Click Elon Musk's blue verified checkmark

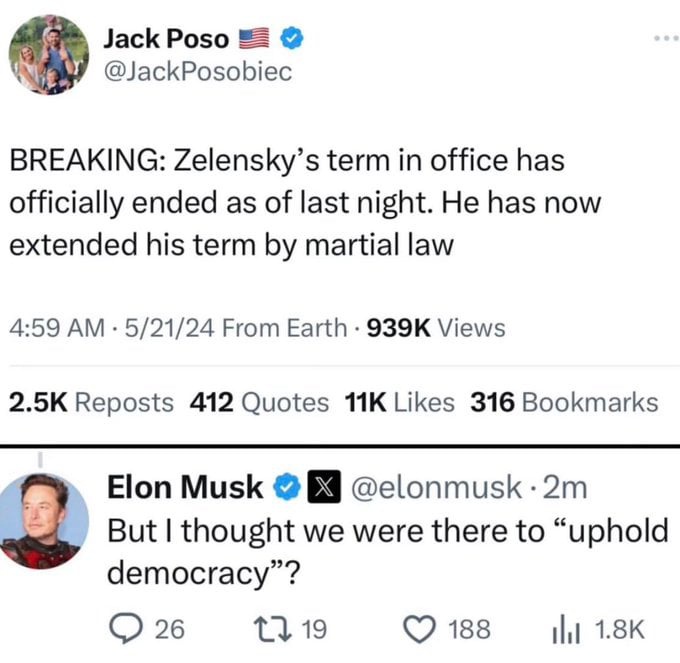[287, 487]
